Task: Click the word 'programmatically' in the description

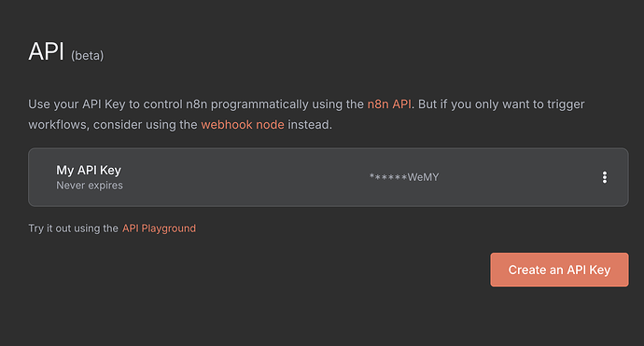Action: (x=259, y=104)
